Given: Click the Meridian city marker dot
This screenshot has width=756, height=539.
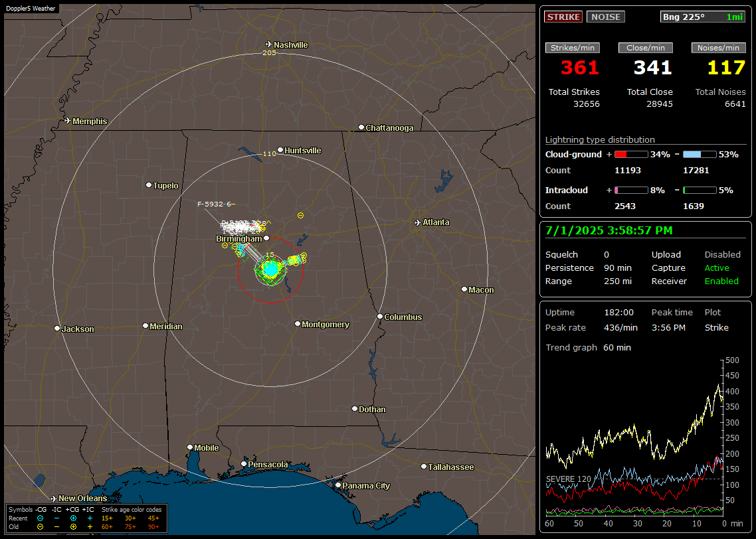Looking at the screenshot, I should tap(145, 326).
